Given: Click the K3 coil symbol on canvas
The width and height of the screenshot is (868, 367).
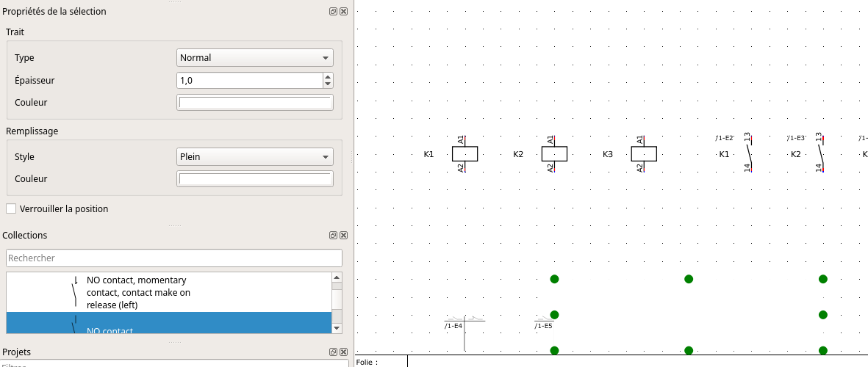Looking at the screenshot, I should tap(644, 154).
